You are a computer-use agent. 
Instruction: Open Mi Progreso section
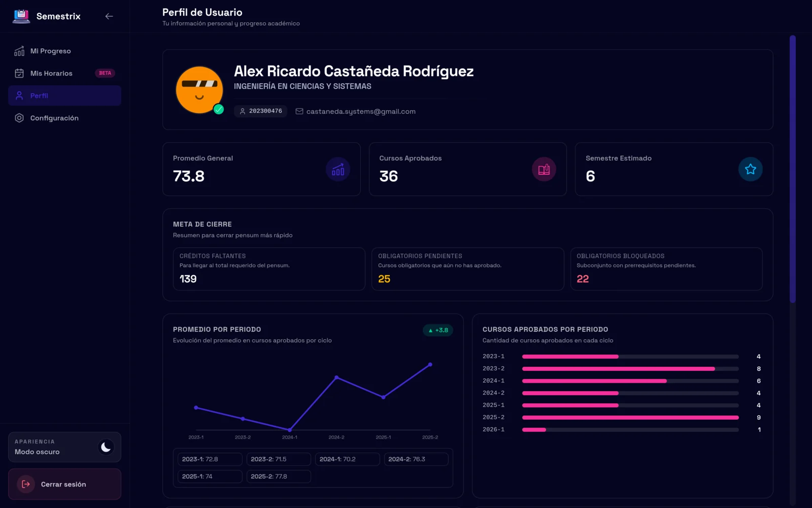pos(64,51)
